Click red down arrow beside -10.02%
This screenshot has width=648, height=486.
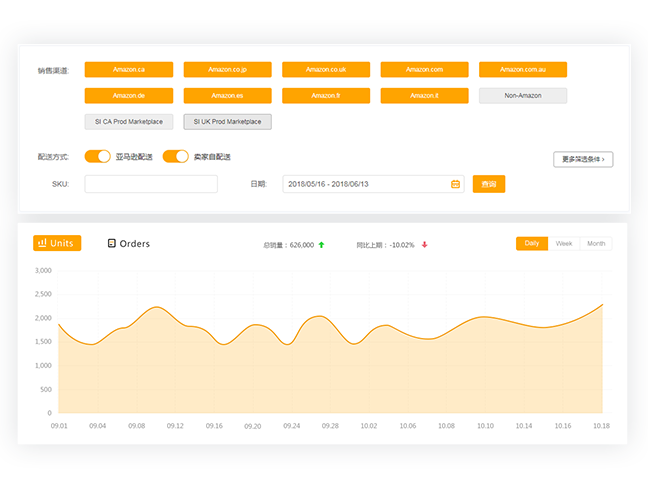[424, 244]
